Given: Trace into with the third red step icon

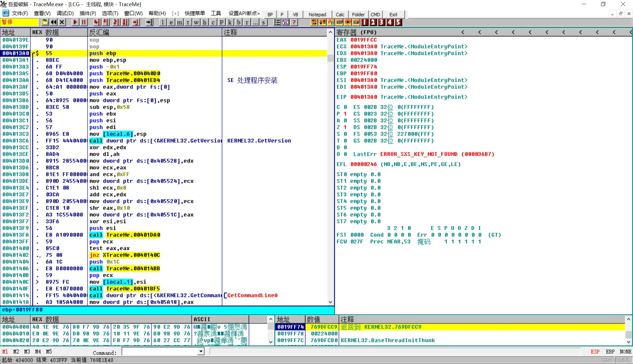Looking at the screenshot, I should coord(116,22).
